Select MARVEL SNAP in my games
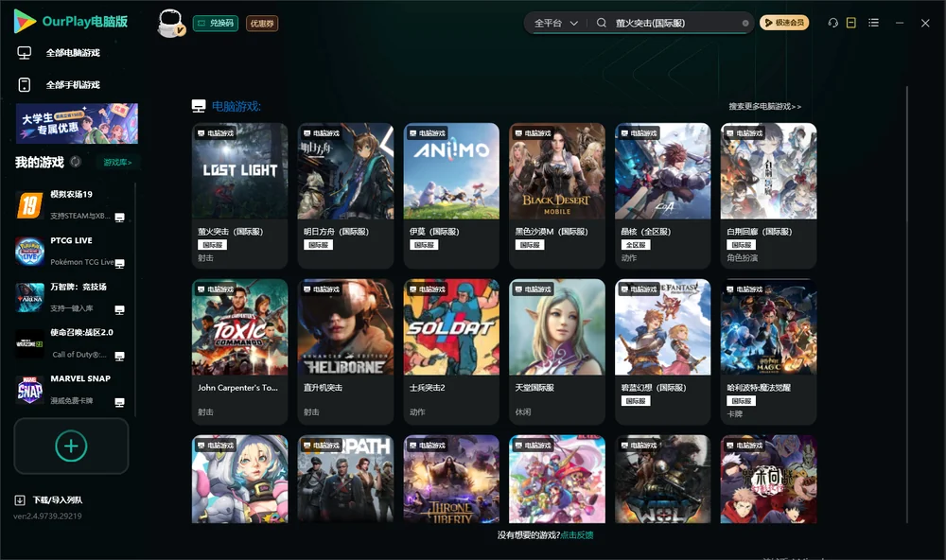 [73, 390]
